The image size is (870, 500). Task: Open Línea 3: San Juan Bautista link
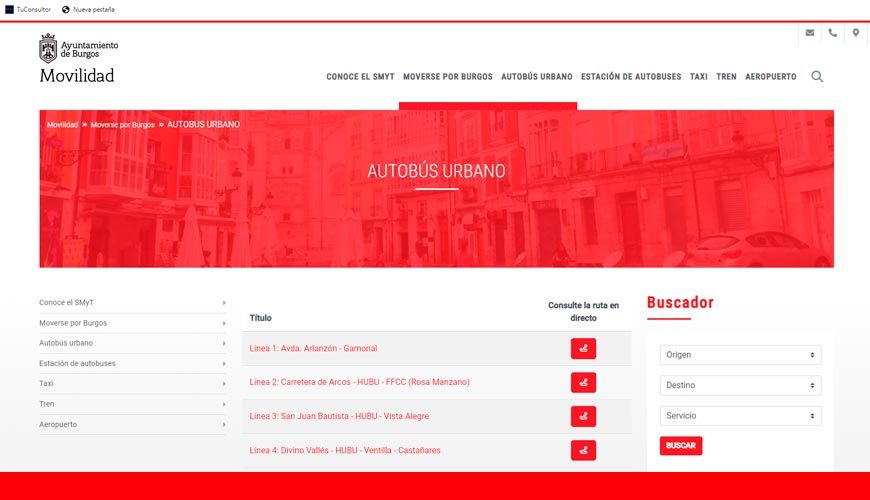point(339,416)
